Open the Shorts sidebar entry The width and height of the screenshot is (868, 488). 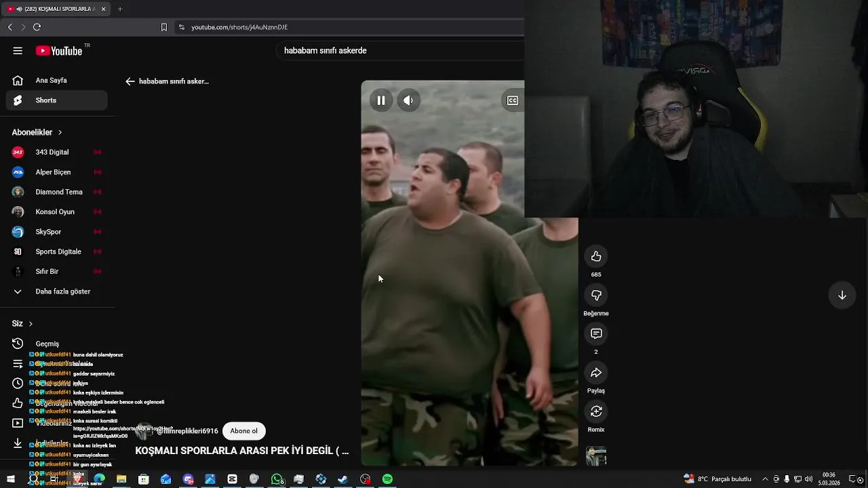(x=57, y=100)
